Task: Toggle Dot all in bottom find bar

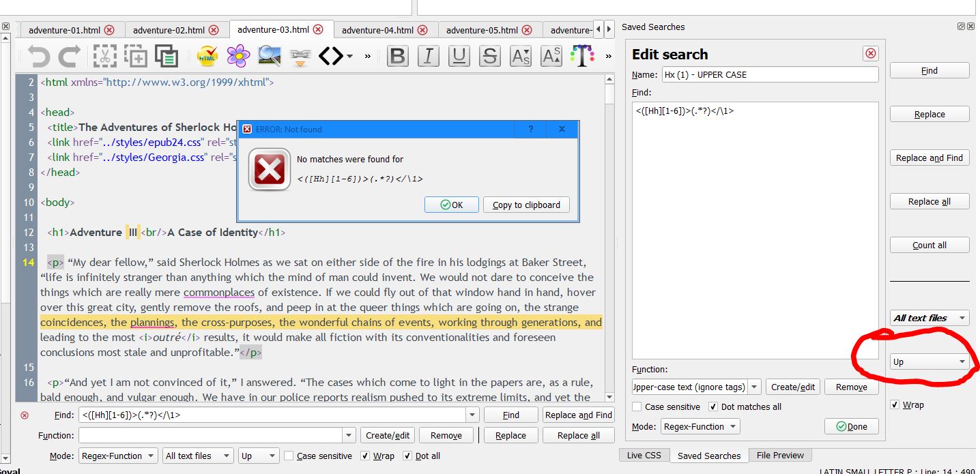Action: [x=407, y=456]
